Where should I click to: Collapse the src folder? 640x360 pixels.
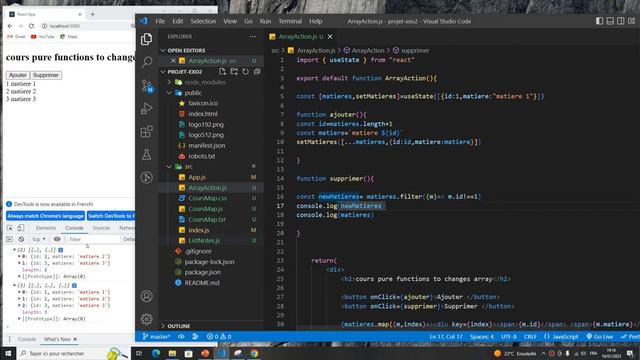tap(188, 167)
